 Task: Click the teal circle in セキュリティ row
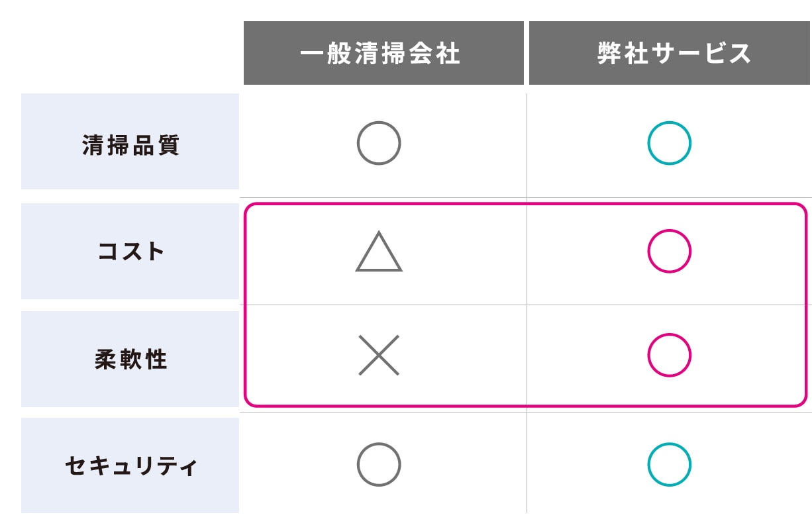click(669, 464)
